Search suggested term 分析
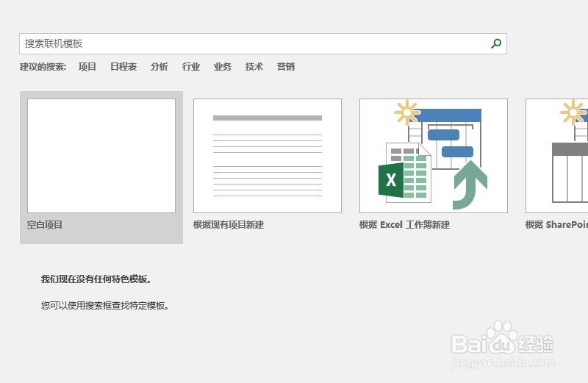The image size is (588, 383). click(159, 67)
